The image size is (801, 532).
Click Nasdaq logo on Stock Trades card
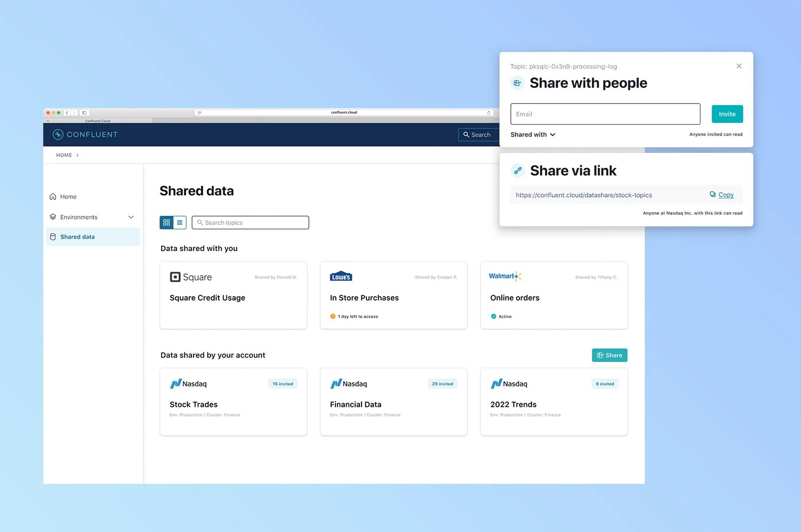(188, 384)
